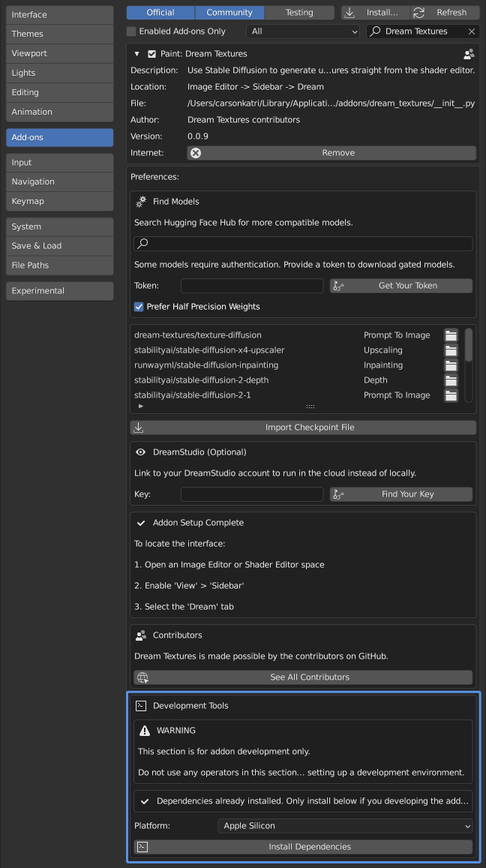Open folder for stable-diffusion-inpainting model

tap(451, 365)
